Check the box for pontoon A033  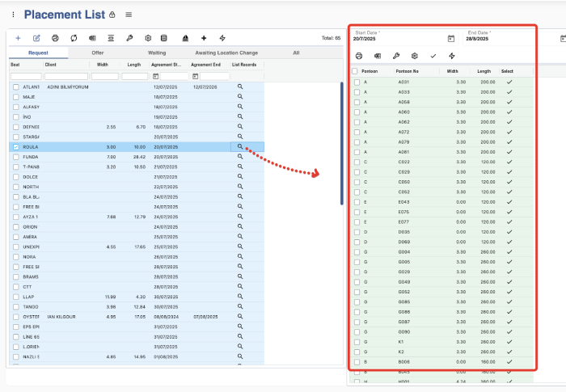tap(357, 92)
